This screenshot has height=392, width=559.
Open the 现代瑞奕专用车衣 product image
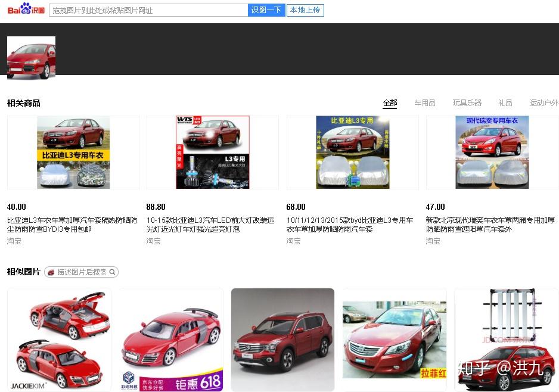pyautogui.click(x=492, y=152)
